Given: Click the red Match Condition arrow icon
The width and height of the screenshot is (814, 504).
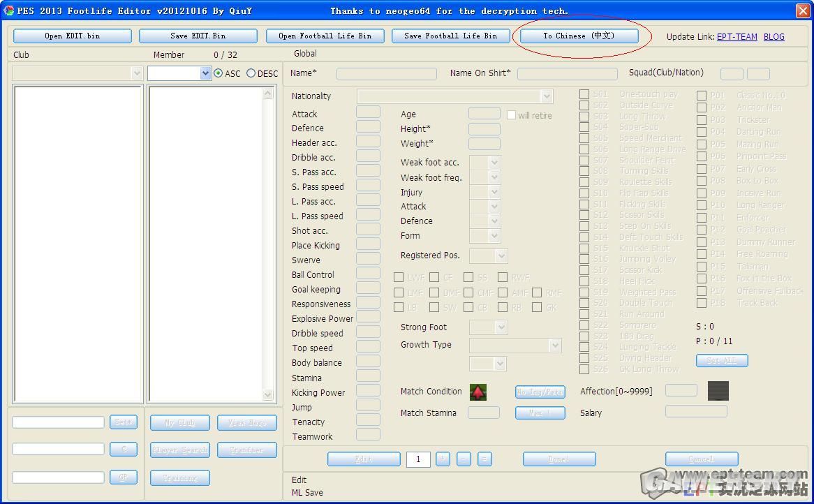Looking at the screenshot, I should tap(478, 392).
